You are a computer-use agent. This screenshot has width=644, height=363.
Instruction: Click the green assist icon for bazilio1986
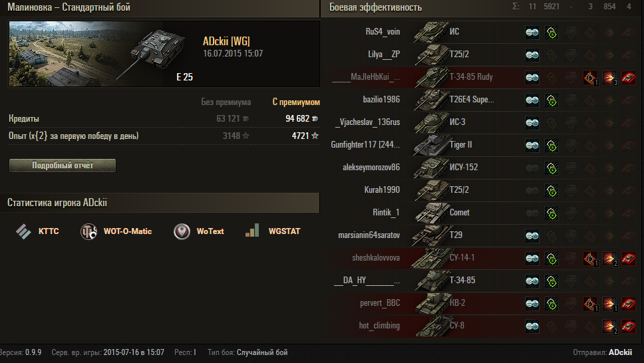552,100
